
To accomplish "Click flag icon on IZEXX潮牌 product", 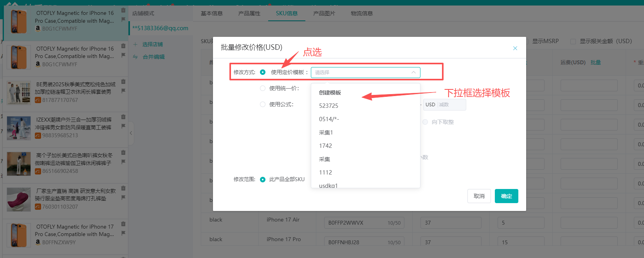I will (123, 126).
